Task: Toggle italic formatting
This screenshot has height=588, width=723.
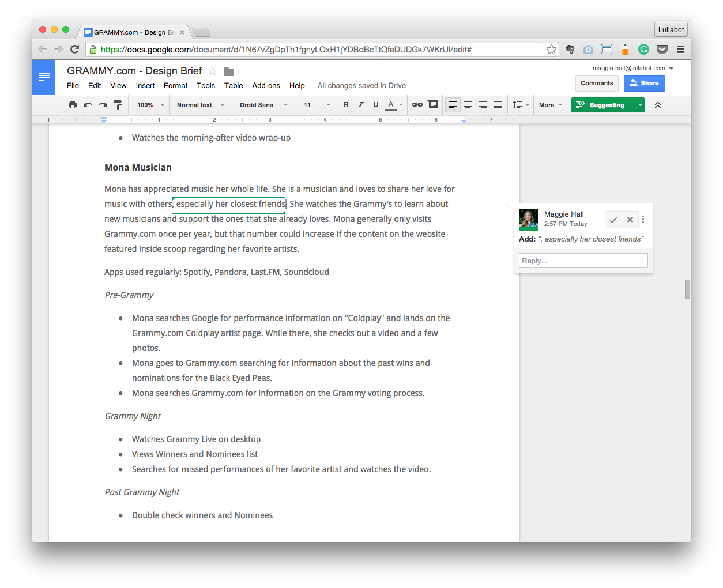Action: click(x=361, y=105)
